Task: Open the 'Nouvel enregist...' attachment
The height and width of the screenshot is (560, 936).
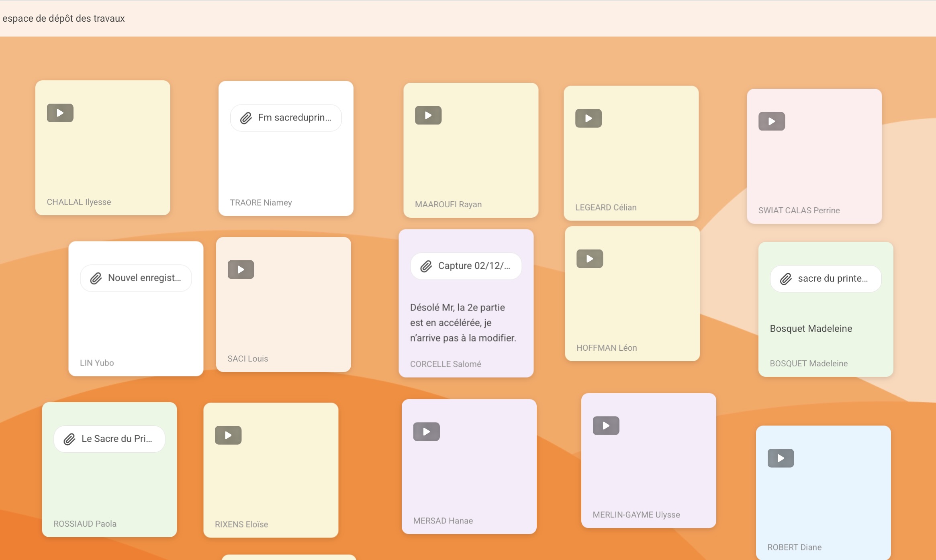Action: (144, 278)
